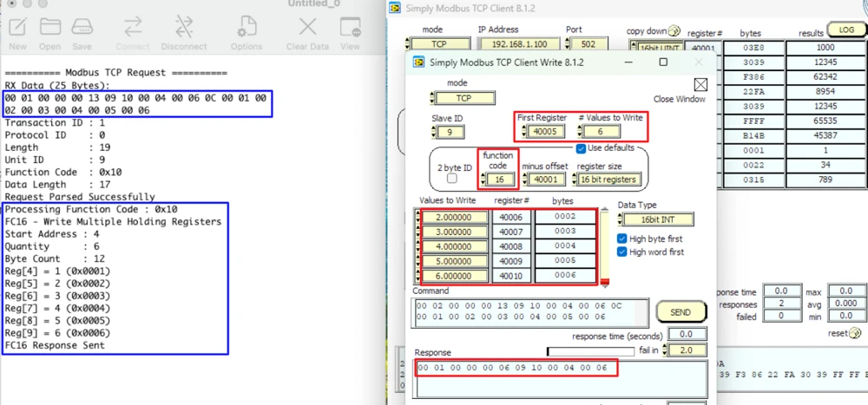Open the Data Type 16bit INT selector
Image resolution: width=868 pixels, height=405 pixels.
658,219
